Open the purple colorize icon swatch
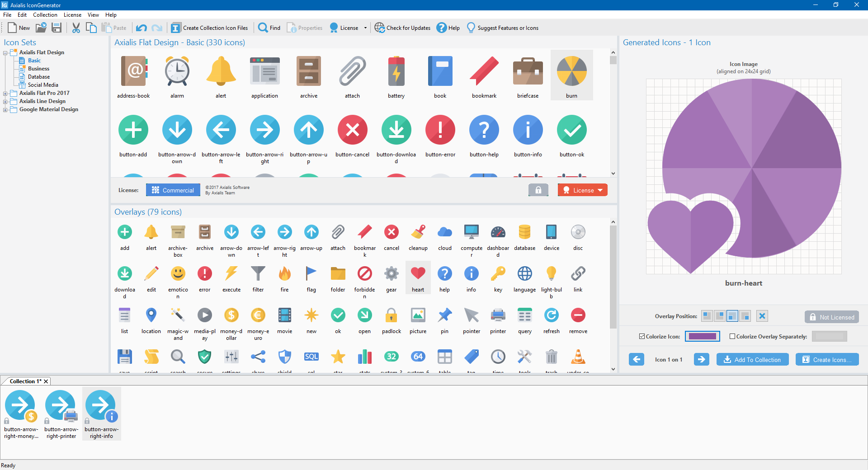Viewport: 868px width, 470px height. pos(702,336)
